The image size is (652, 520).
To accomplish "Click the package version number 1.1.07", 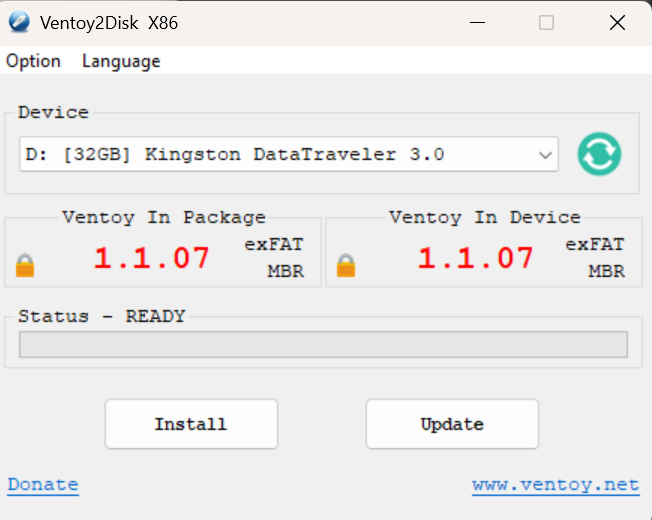I will [x=152, y=258].
